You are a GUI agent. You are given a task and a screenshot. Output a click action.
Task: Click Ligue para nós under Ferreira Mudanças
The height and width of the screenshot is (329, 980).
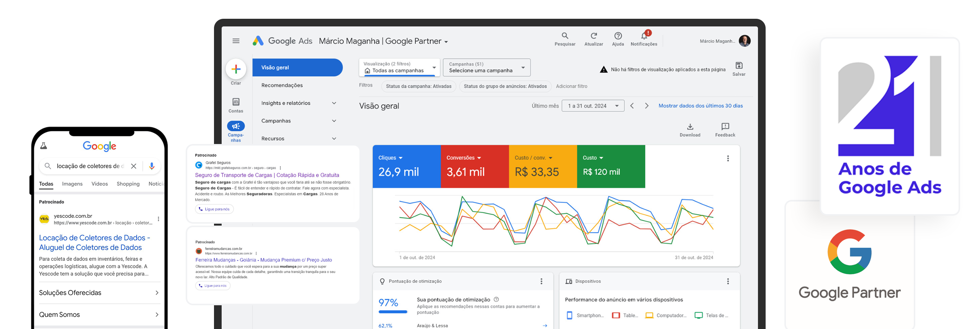click(x=212, y=286)
